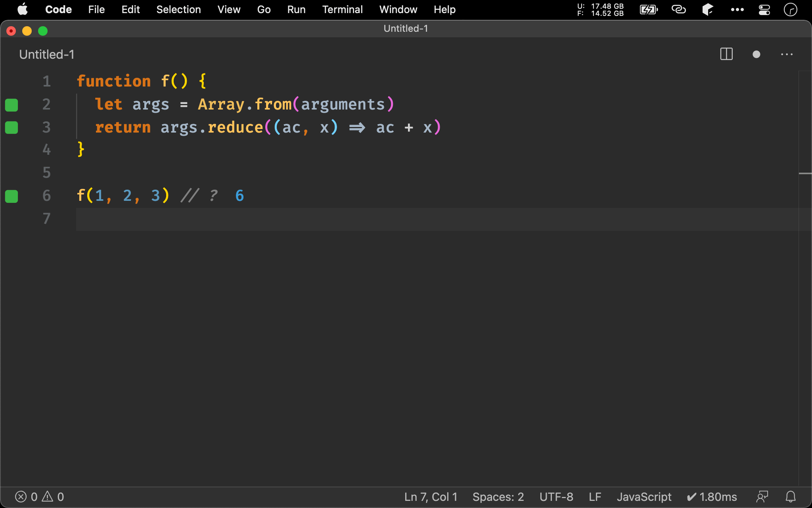The image size is (812, 508).
Task: Click the error count indicator icon
Action: click(x=21, y=496)
